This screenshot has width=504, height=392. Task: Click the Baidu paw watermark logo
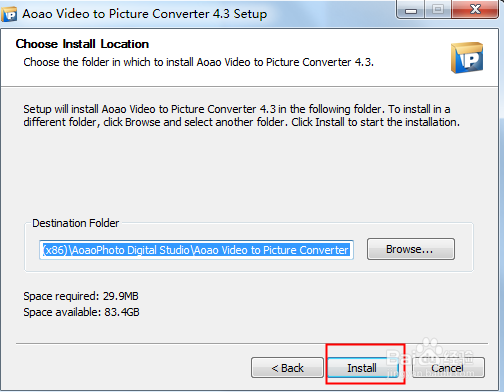[429, 349]
